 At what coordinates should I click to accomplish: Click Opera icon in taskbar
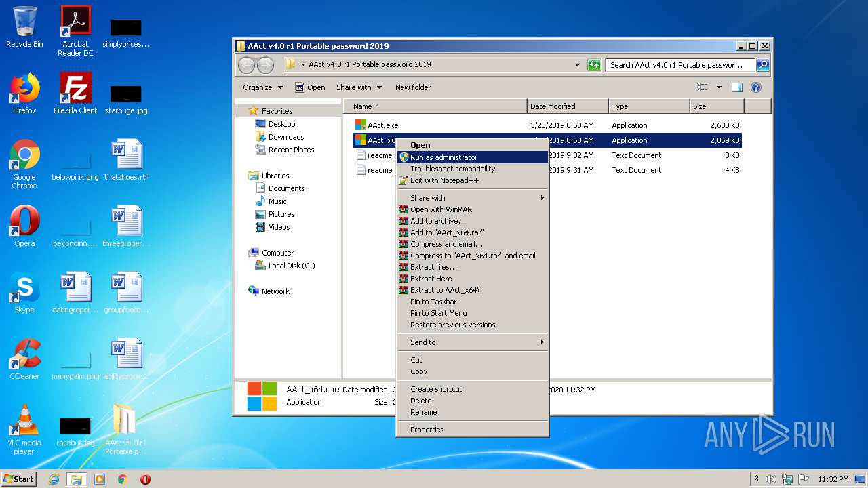[145, 479]
